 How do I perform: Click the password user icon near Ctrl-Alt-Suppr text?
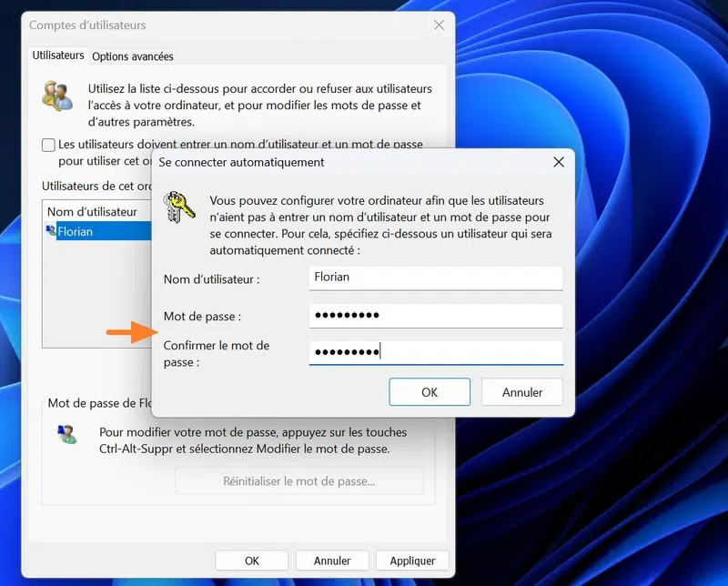67,434
